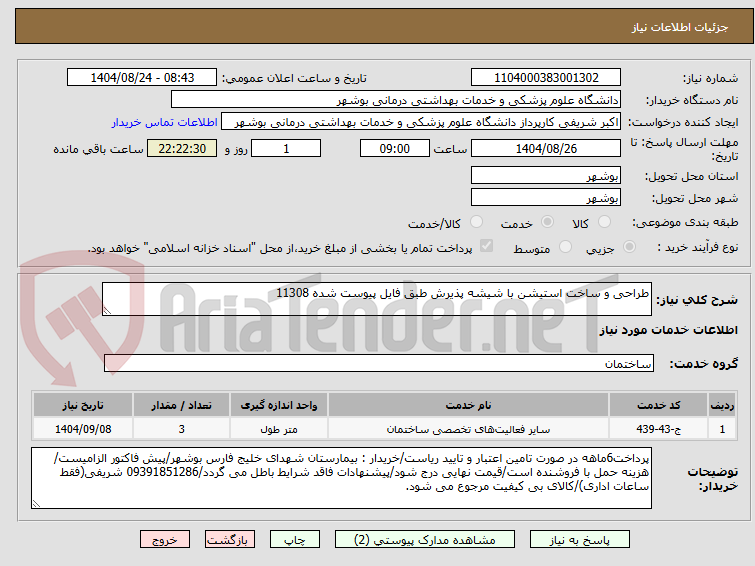Click the شماره نیاز number field
Image resolution: width=755 pixels, height=566 pixels.
(546, 77)
